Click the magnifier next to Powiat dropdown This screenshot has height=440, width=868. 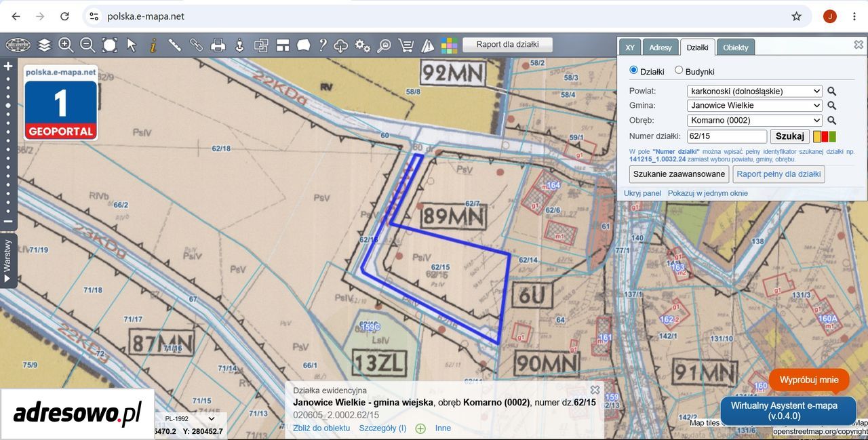[832, 91]
